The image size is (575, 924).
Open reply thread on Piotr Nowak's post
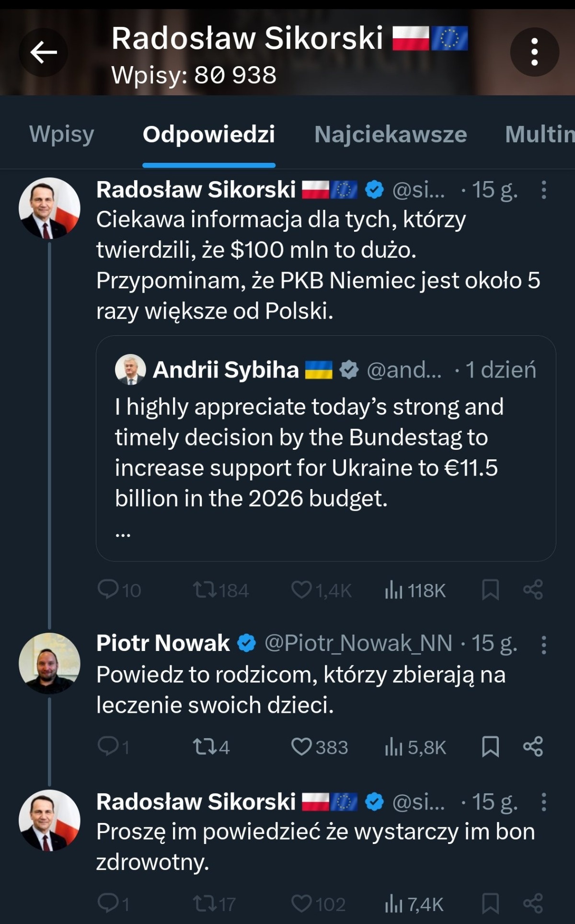click(108, 747)
